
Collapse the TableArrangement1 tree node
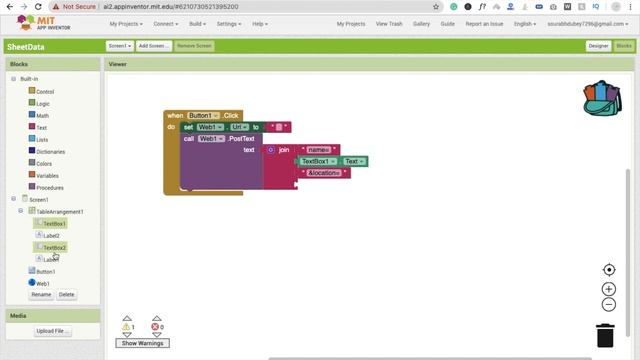[x=21, y=211]
